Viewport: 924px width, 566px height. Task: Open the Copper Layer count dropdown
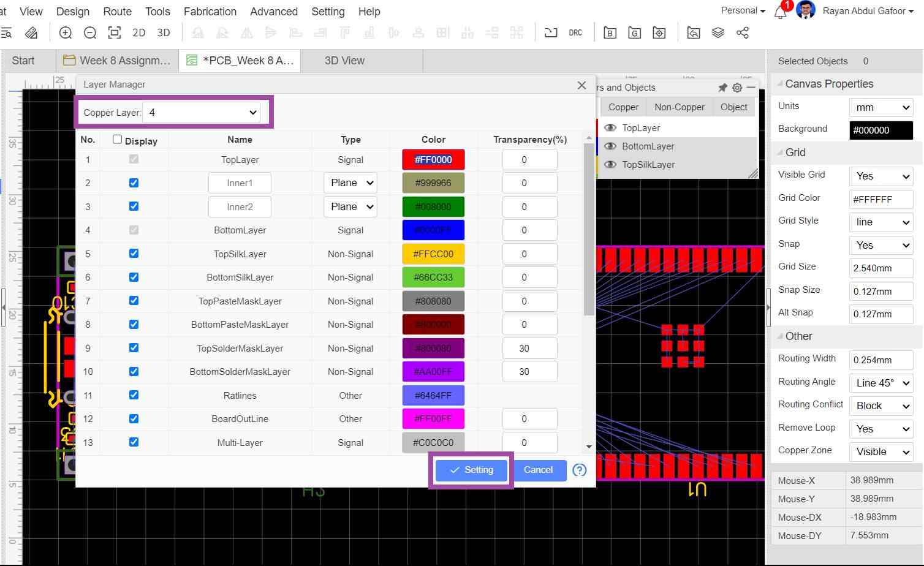201,113
